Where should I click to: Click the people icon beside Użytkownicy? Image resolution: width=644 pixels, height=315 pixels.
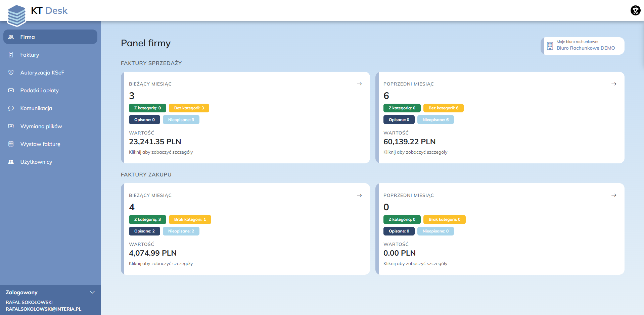click(x=11, y=162)
